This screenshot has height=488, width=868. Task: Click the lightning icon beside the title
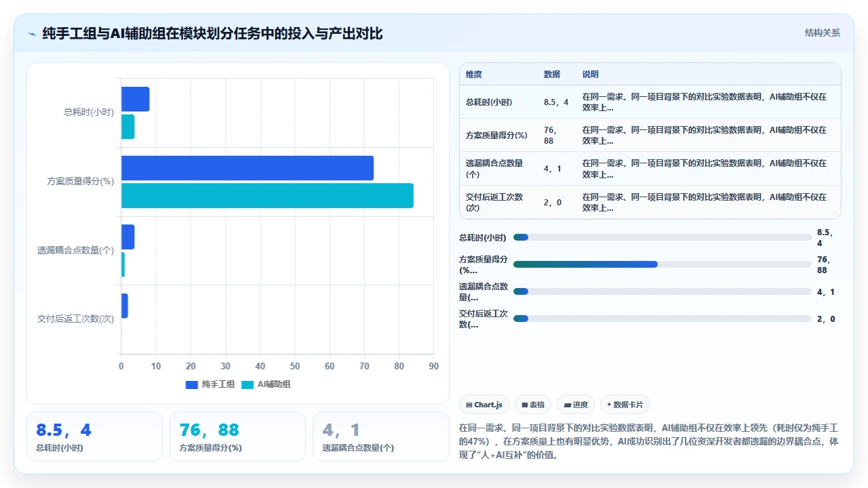33,34
